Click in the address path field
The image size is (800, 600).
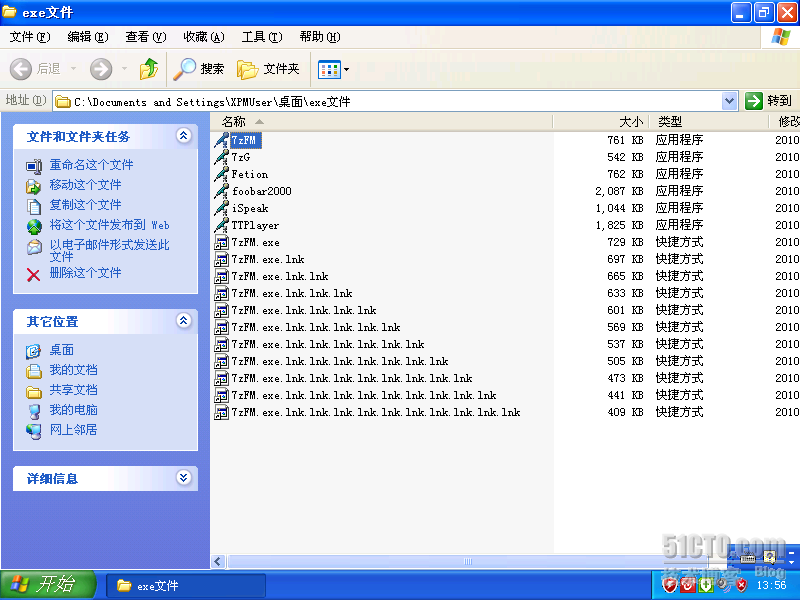point(388,102)
